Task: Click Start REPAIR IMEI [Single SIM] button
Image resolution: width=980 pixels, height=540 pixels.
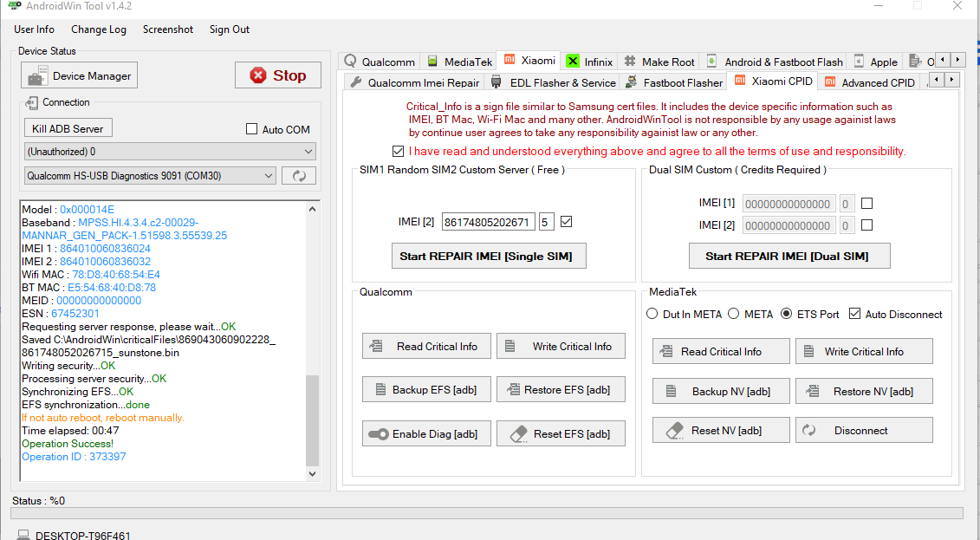Action: (489, 256)
